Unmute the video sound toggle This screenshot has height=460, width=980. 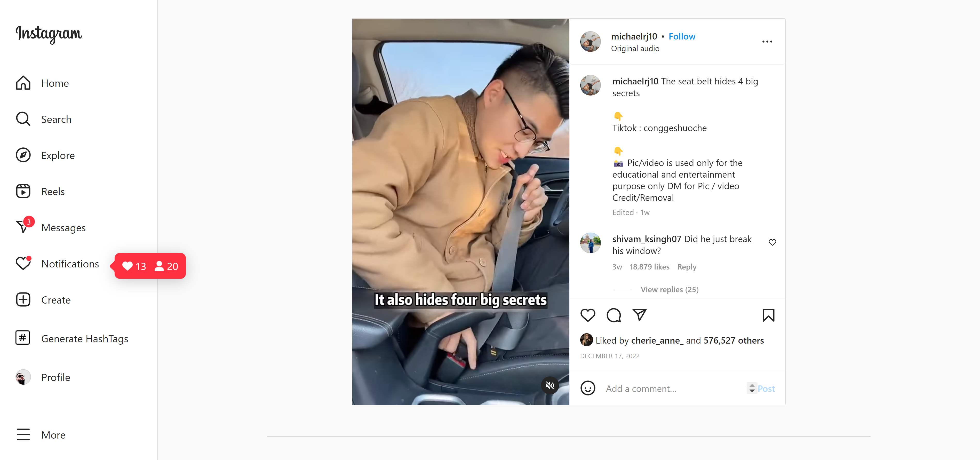[550, 385]
